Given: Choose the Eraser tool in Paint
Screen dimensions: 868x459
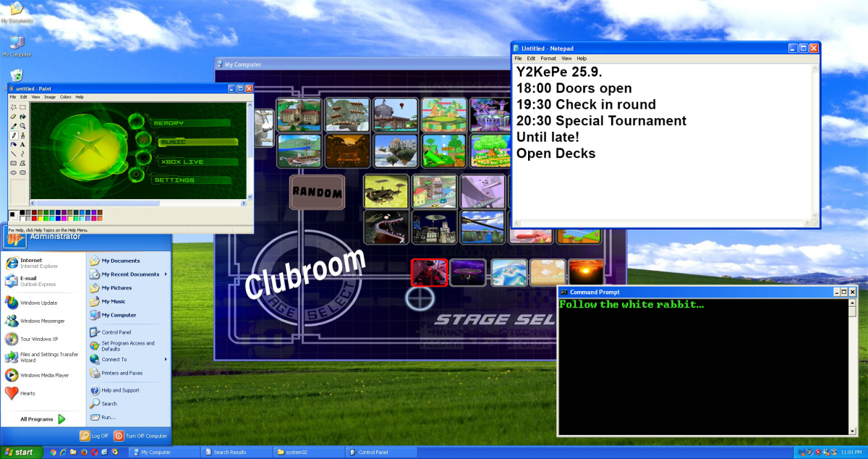Looking at the screenshot, I should (x=14, y=117).
